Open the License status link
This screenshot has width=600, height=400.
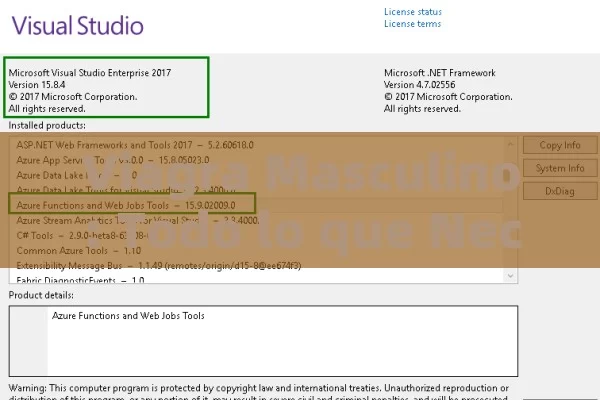[413, 12]
